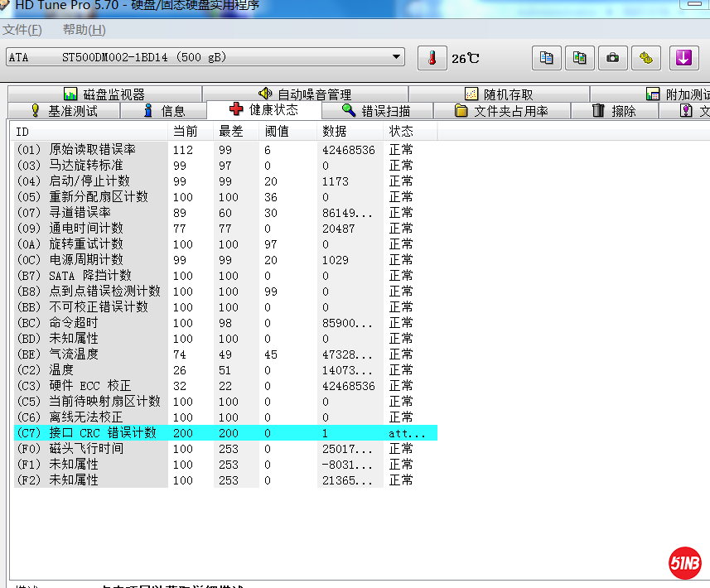Click the copy screenshot to clipboard icon

[x=579, y=58]
